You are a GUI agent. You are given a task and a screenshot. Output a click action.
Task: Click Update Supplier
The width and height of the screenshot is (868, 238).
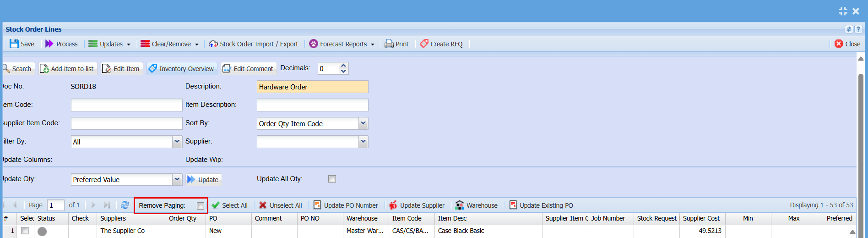[417, 205]
